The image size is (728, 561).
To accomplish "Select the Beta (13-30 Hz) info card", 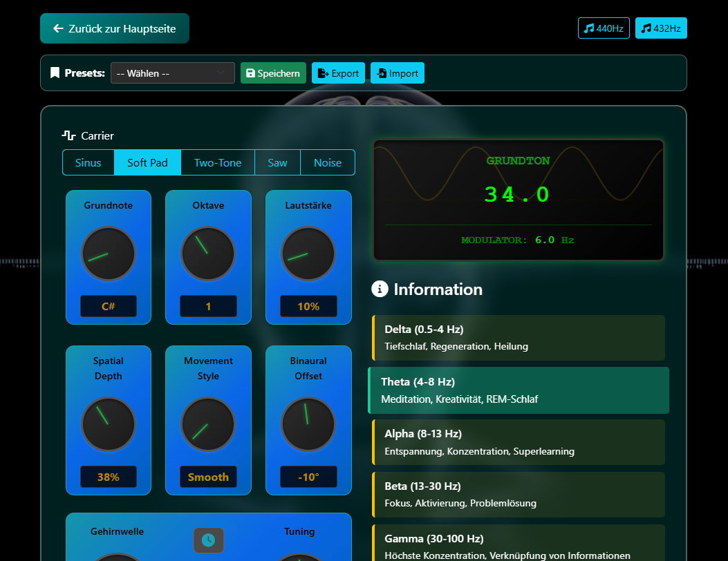I will 519,495.
